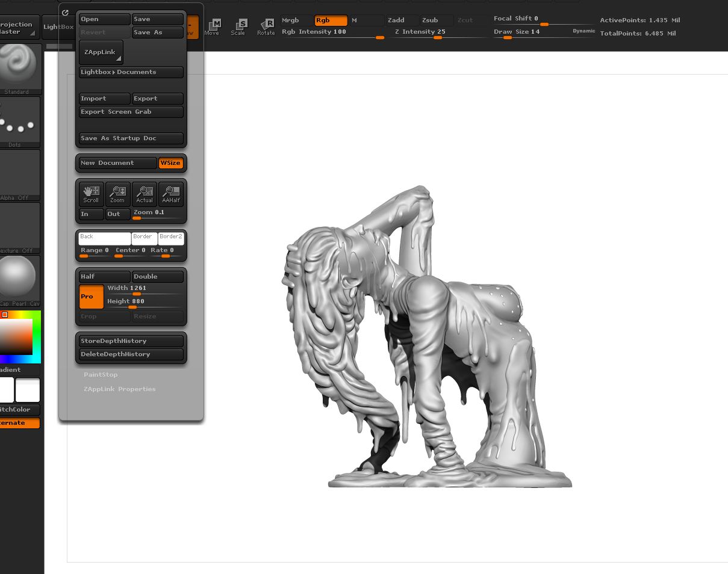Expand Lightbox Documents
Image resolution: width=728 pixels, height=574 pixels.
(131, 72)
